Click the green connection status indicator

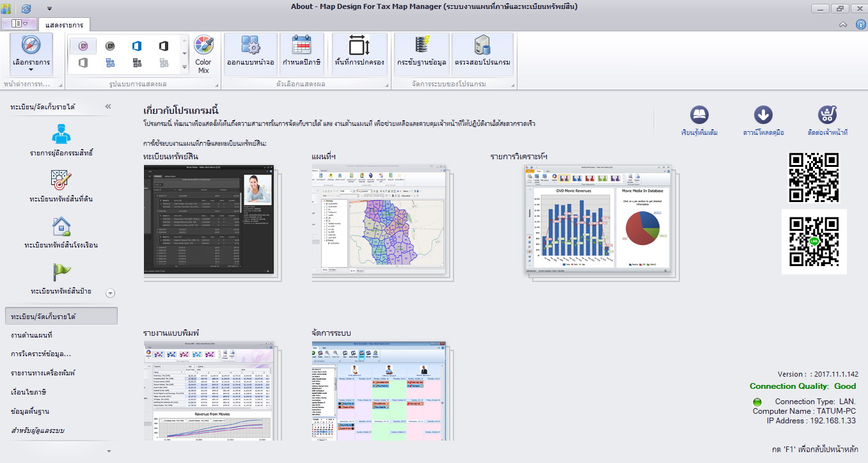[758, 402]
